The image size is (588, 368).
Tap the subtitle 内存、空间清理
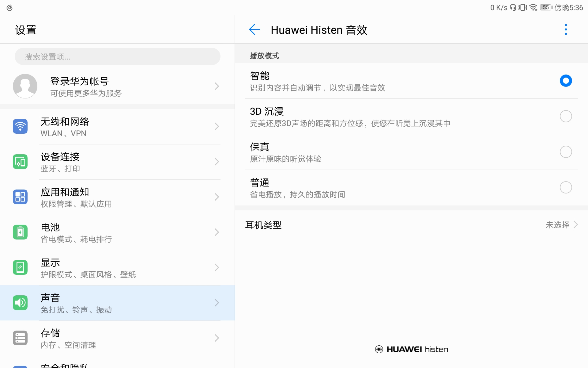pos(68,345)
